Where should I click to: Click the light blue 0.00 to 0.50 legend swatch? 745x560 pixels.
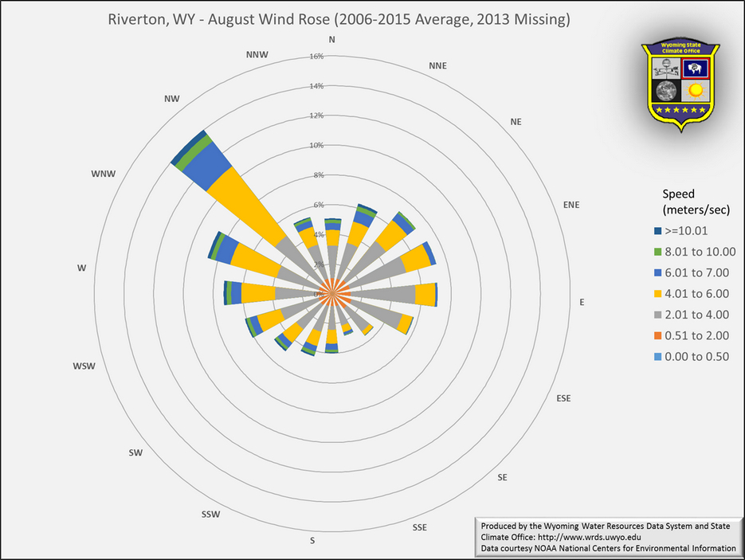click(x=657, y=356)
